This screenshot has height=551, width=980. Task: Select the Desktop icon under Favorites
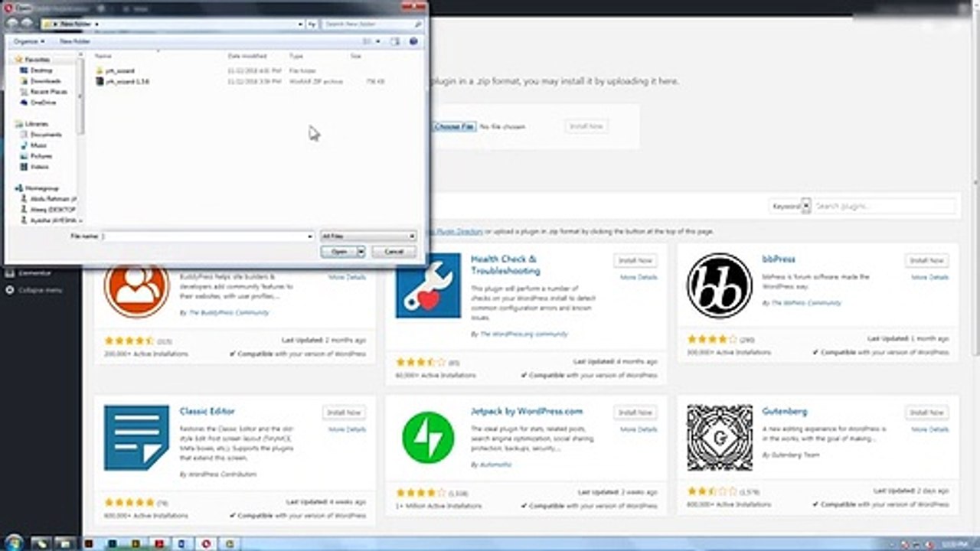point(25,70)
